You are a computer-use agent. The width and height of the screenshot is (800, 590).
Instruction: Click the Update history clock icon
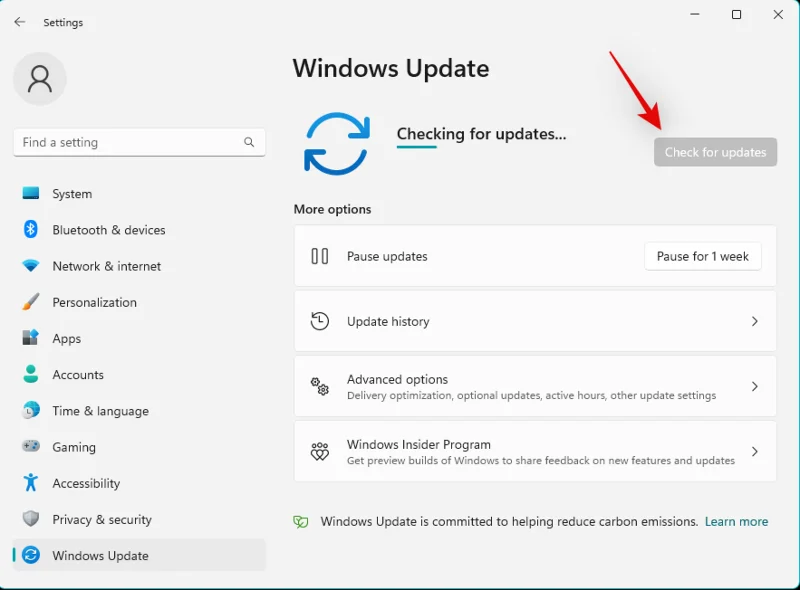tap(321, 321)
